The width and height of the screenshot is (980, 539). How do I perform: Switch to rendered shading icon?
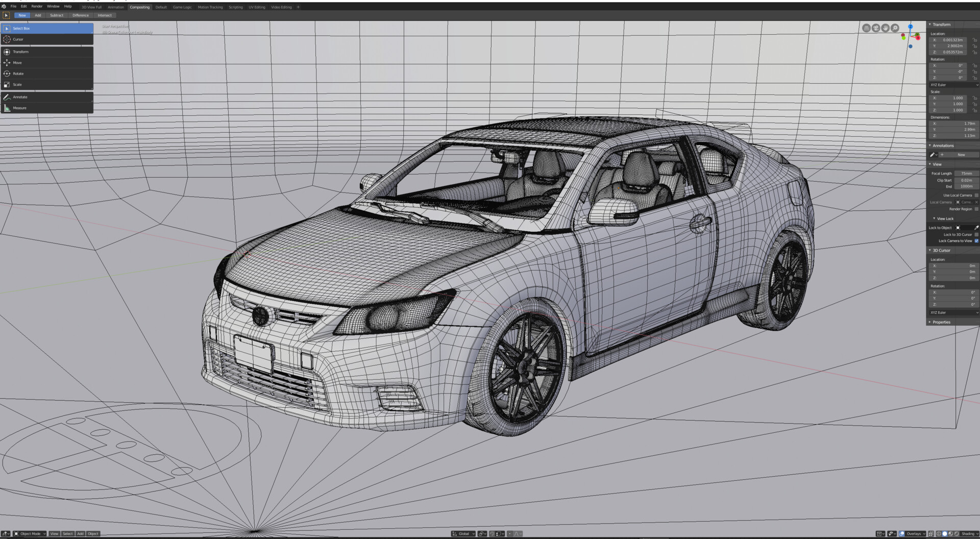click(957, 534)
